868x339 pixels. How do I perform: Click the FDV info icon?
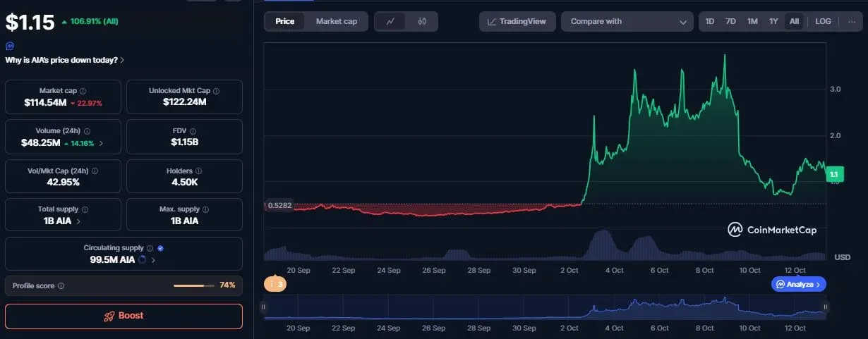coord(193,131)
